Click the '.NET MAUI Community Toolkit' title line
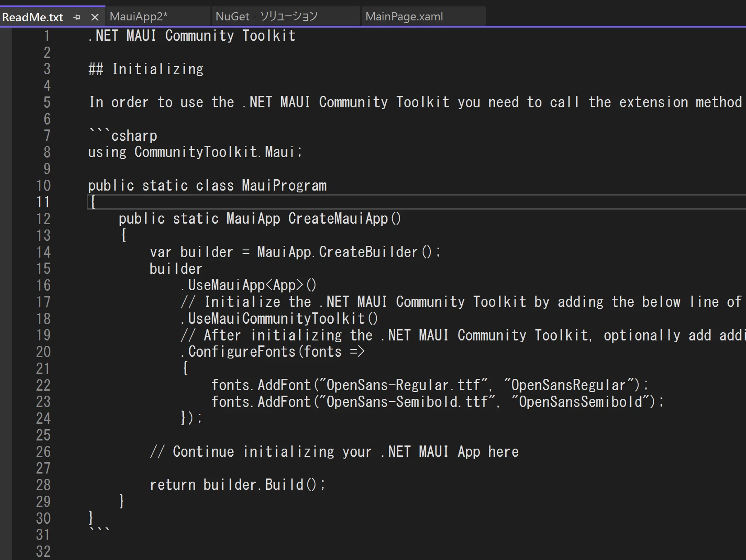This screenshot has height=560, width=746. tap(192, 35)
